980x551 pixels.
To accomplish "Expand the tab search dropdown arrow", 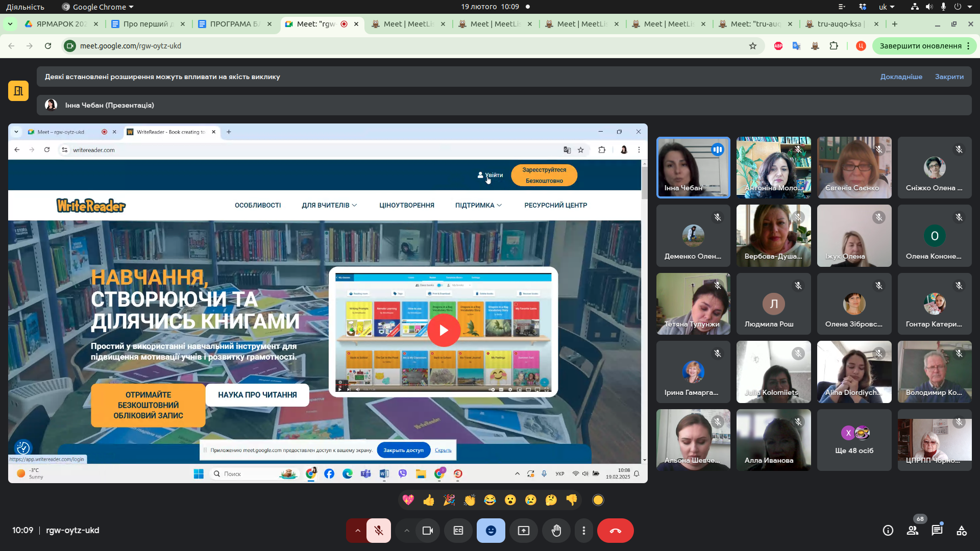I will coord(10,24).
